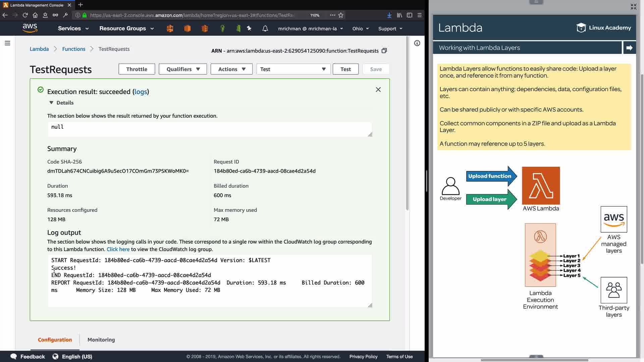Image resolution: width=644 pixels, height=362 pixels.
Task: Open the logs link in execution result
Action: click(x=141, y=92)
